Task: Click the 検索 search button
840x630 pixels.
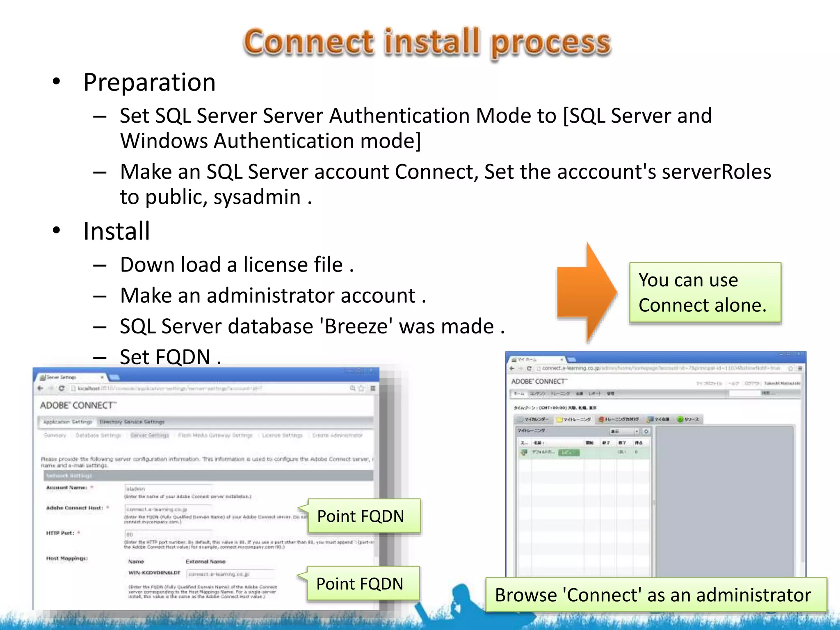Action: (768, 394)
